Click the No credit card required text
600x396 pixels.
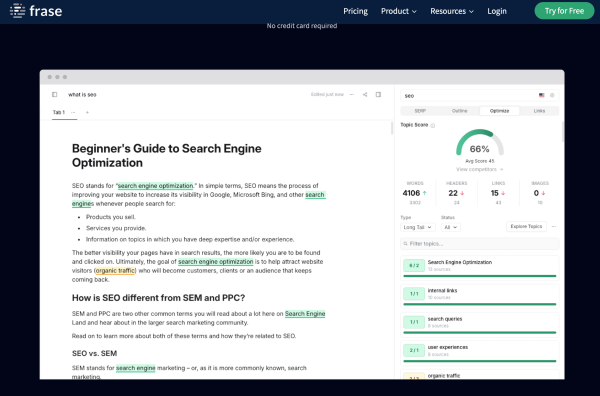click(302, 26)
